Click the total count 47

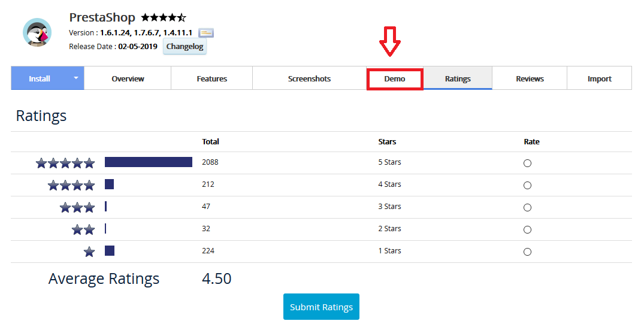point(205,206)
